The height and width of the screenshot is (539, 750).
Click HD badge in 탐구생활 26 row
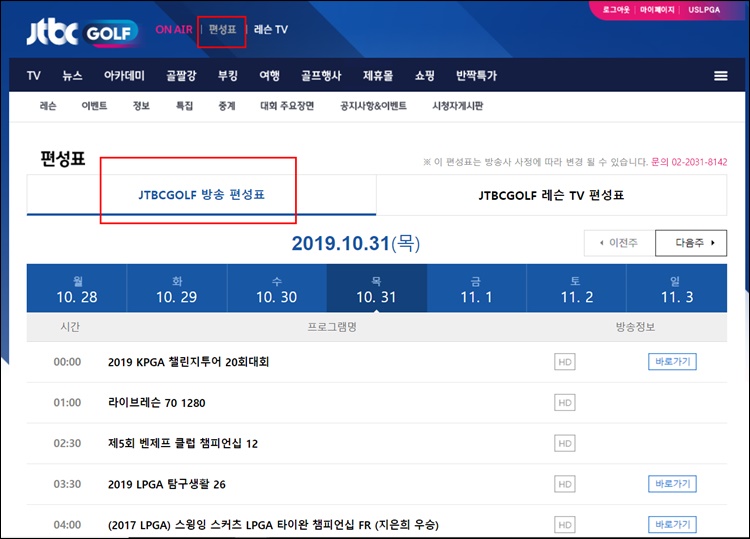tap(564, 484)
